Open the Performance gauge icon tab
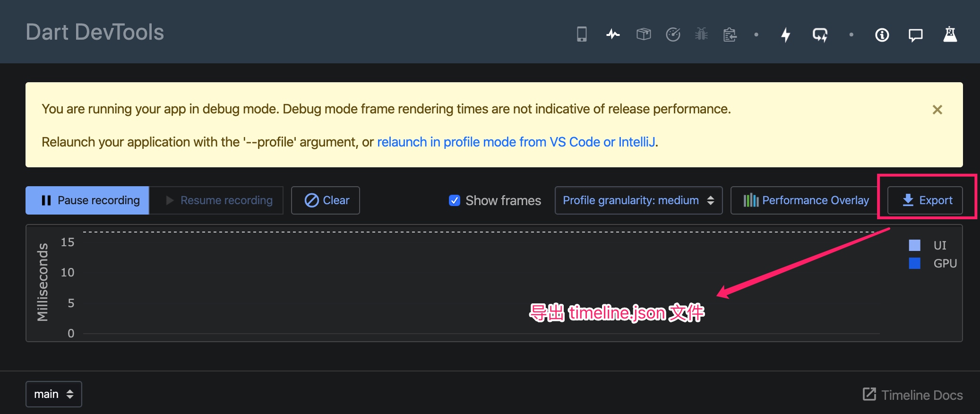The width and height of the screenshot is (980, 414). 673,34
